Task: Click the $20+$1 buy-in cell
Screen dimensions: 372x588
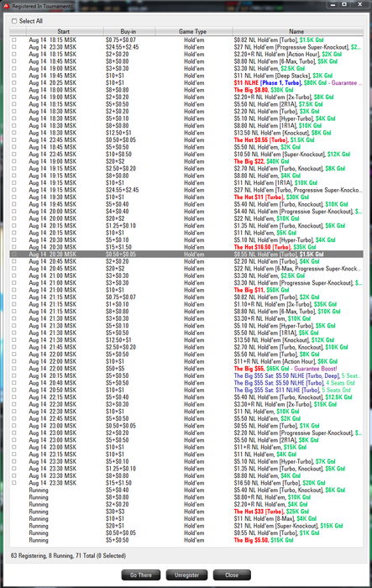Action: coord(115,526)
